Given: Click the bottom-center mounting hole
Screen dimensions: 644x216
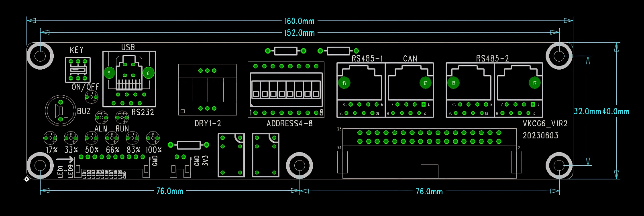Looking at the screenshot, I should 300,165.
